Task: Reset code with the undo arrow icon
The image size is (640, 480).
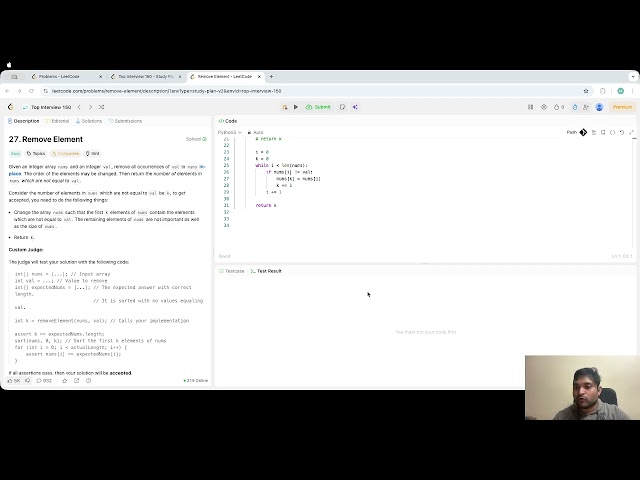Action: click(x=622, y=132)
